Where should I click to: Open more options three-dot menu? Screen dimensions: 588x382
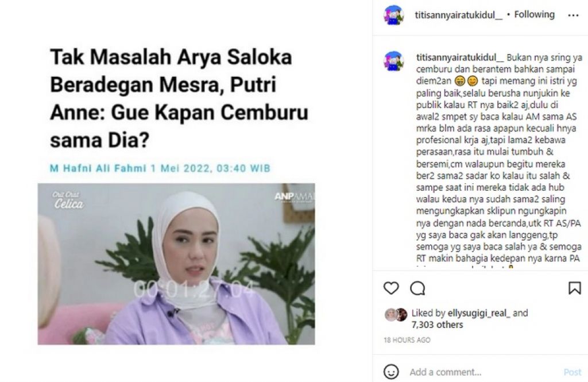(574, 16)
